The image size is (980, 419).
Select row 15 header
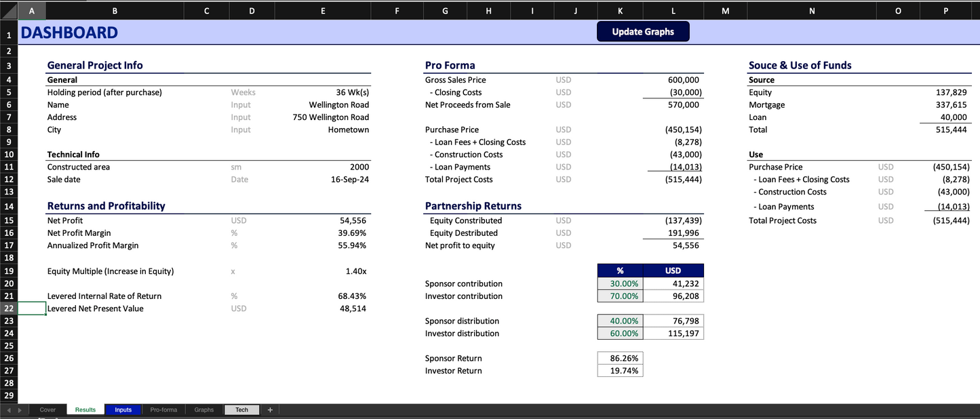(9, 220)
